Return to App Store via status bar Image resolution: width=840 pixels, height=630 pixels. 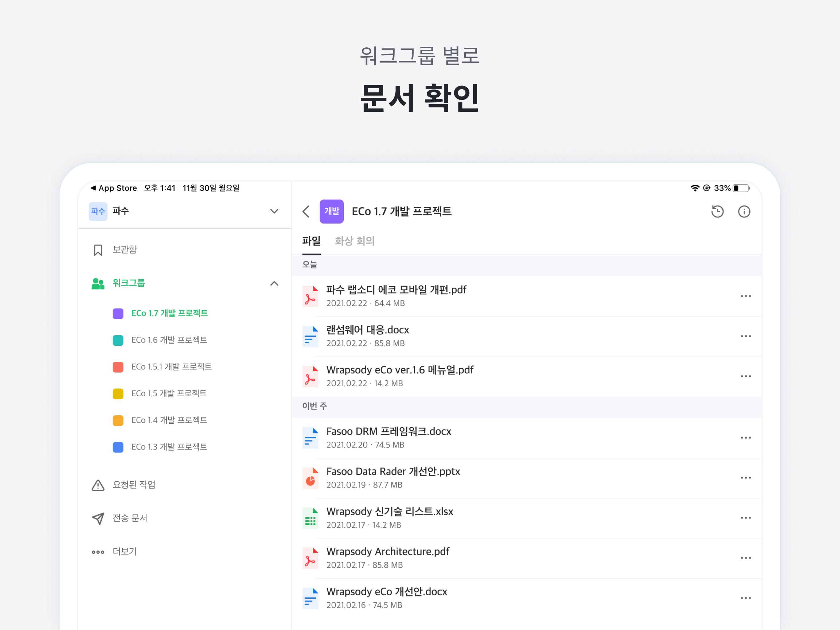pyautogui.click(x=113, y=188)
